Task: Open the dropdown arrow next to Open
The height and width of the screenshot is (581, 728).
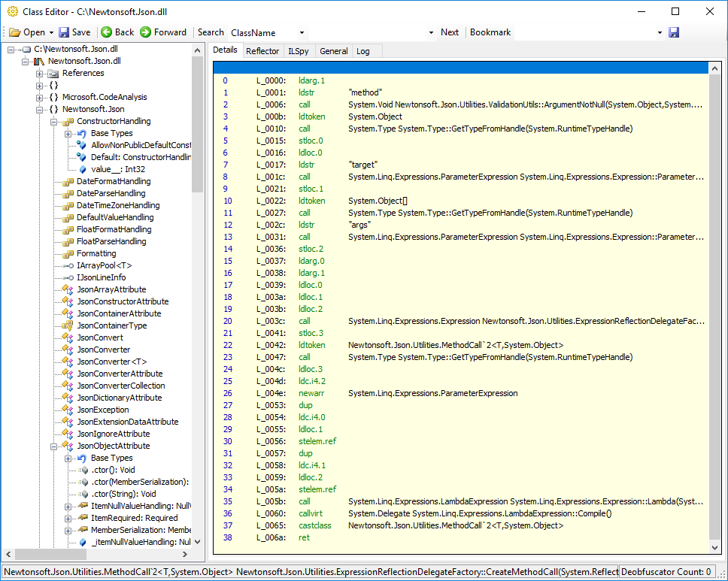Action: point(51,33)
